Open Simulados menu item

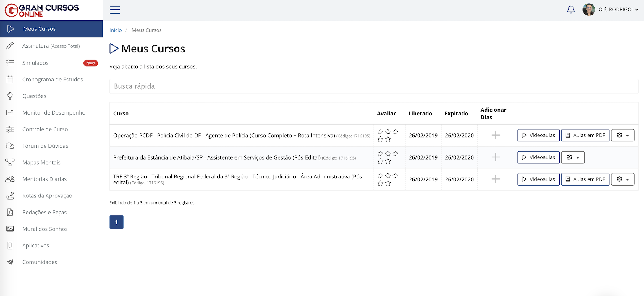51,63
